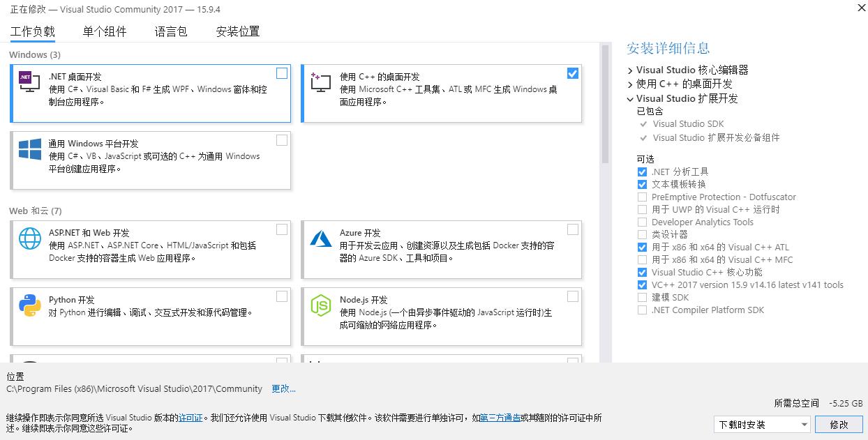Check the .NET 桌面开发 workload checkbox

[x=282, y=73]
